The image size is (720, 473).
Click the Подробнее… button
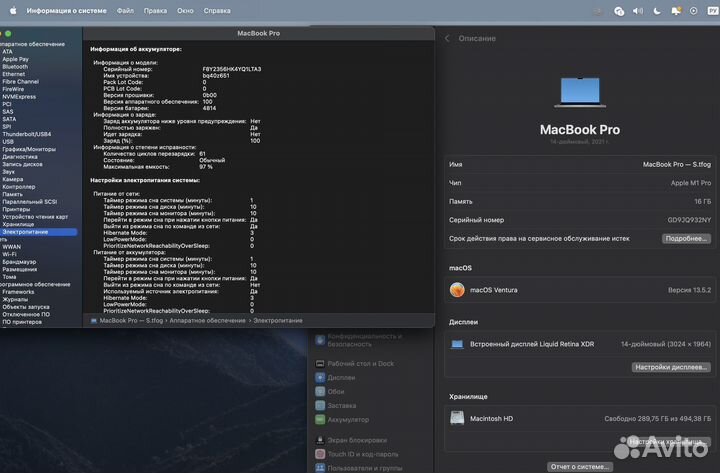point(686,239)
